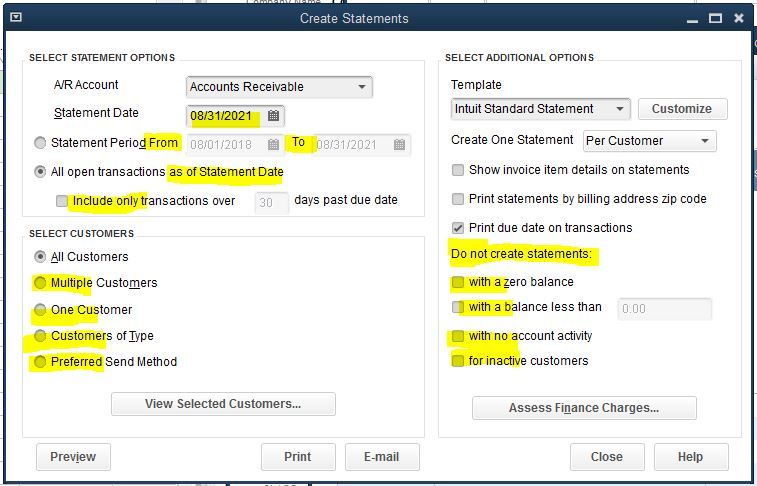Expand the A/R Account dropdown
The width and height of the screenshot is (757, 486).
click(x=361, y=87)
